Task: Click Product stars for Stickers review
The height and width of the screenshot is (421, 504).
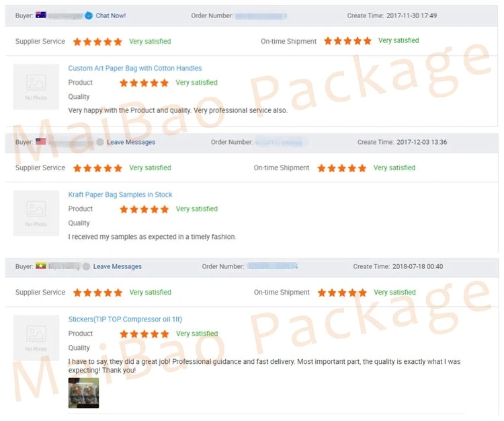Action: pyautogui.click(x=144, y=334)
